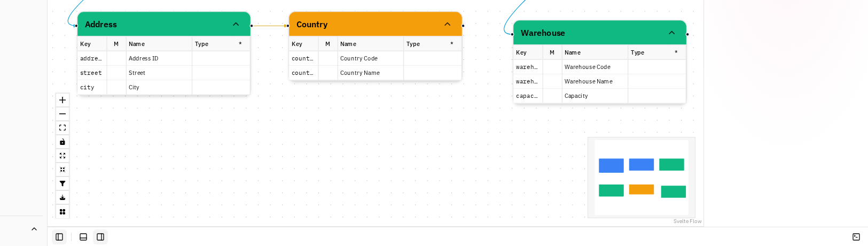Image resolution: width=868 pixels, height=246 pixels.
Task: Select the Capacity row in Warehouse
Action: tap(600, 96)
